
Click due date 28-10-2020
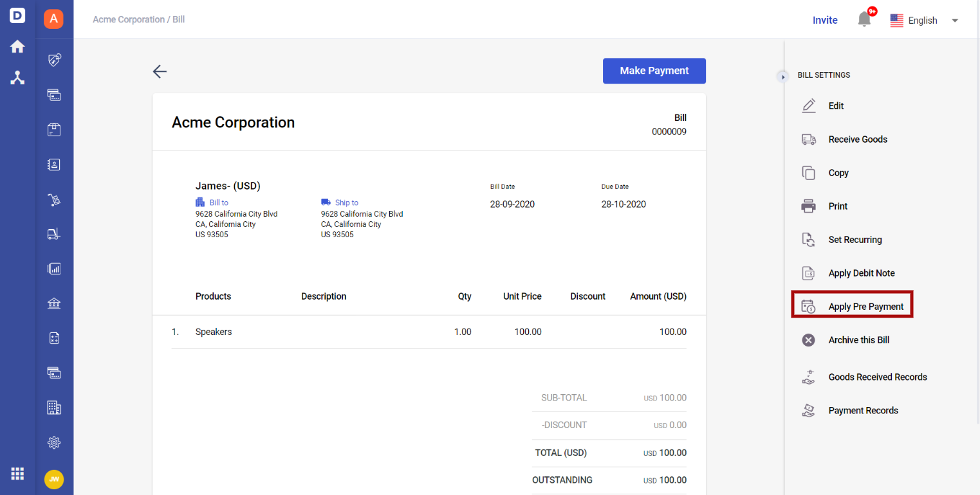[x=624, y=204]
